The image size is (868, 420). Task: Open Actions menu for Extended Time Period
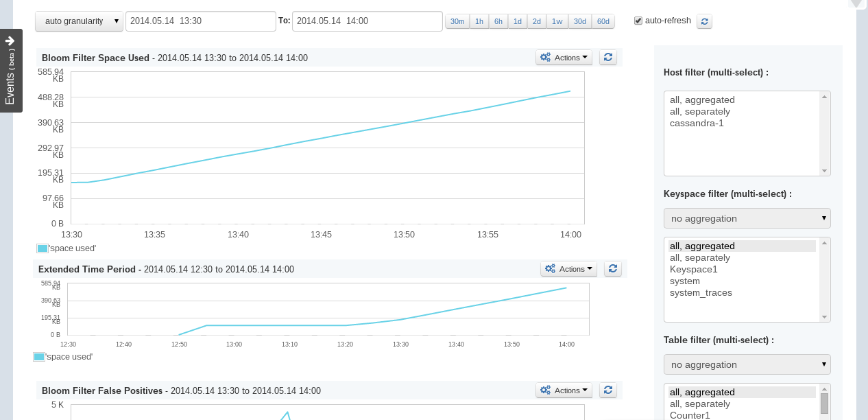[x=569, y=269]
